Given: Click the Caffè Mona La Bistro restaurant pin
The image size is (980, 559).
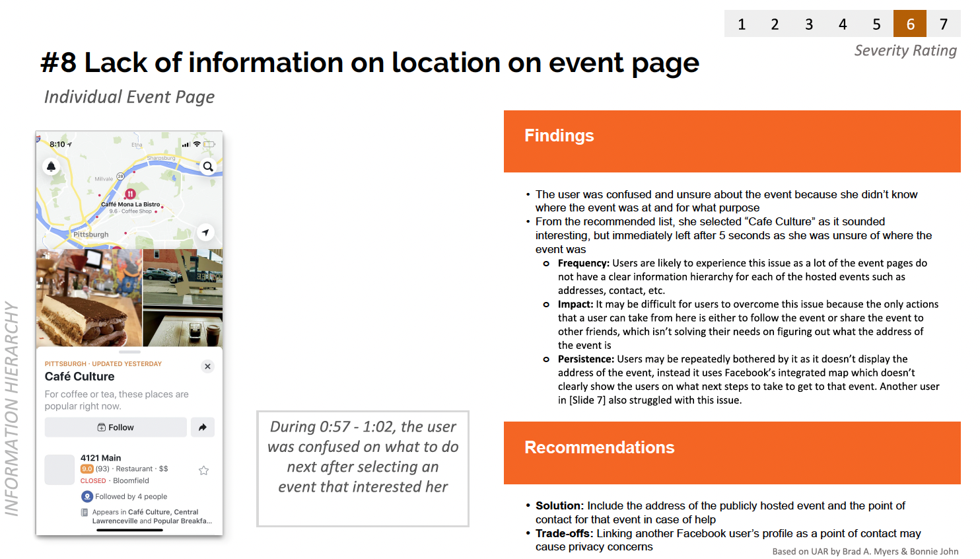Looking at the screenshot, I should (130, 194).
